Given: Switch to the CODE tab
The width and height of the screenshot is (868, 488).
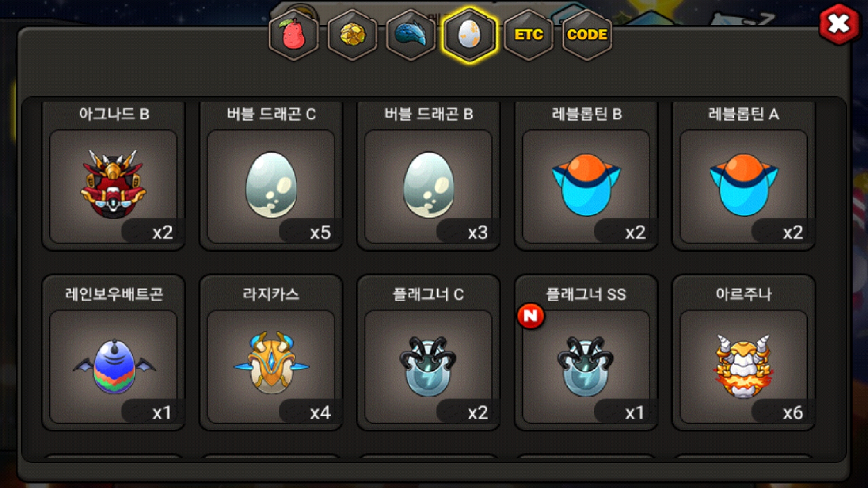Looking at the screenshot, I should pyautogui.click(x=587, y=35).
